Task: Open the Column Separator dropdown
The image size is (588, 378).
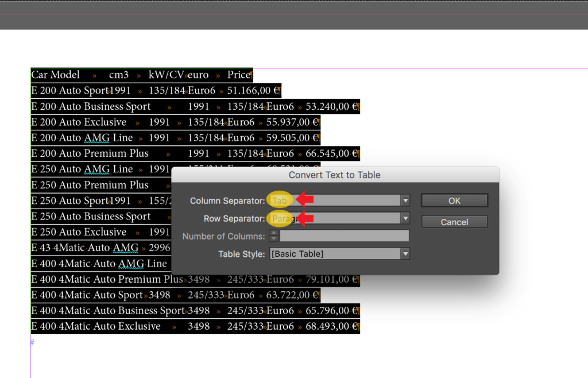Action: (406, 200)
